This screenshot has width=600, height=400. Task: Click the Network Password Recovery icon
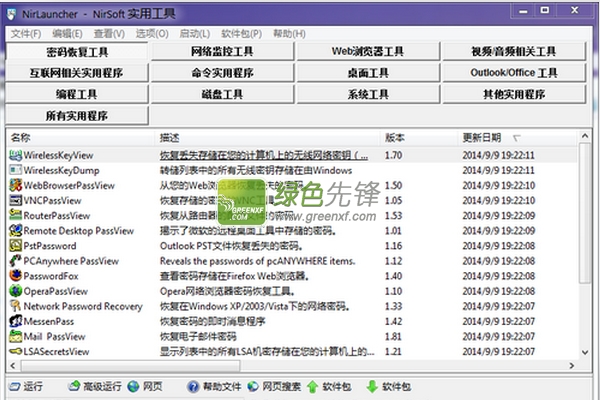point(15,306)
